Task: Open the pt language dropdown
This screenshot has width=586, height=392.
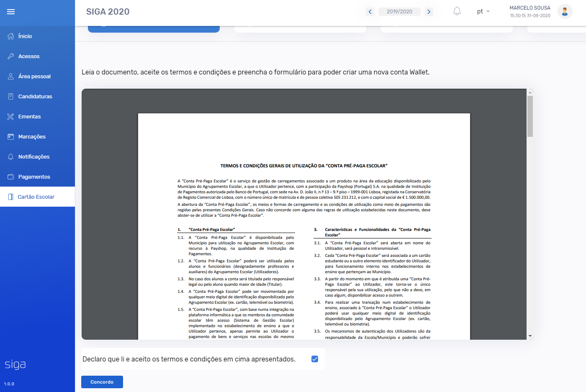Action: point(483,11)
